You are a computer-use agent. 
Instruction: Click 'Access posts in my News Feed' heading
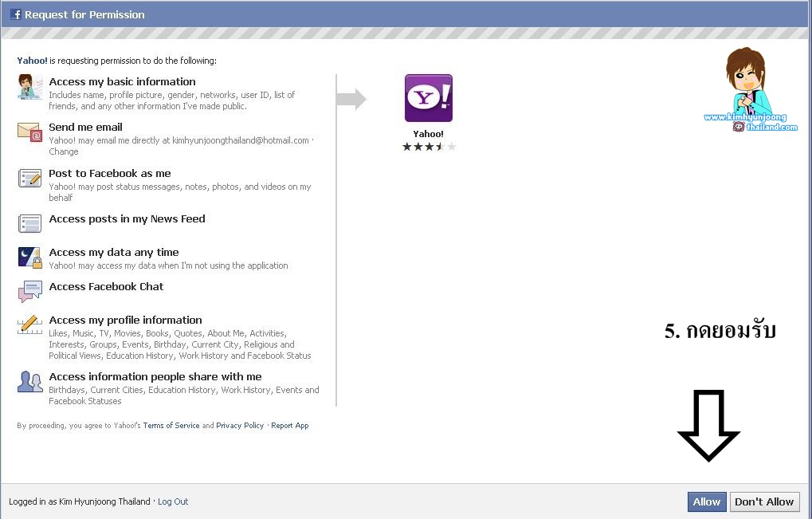[127, 218]
